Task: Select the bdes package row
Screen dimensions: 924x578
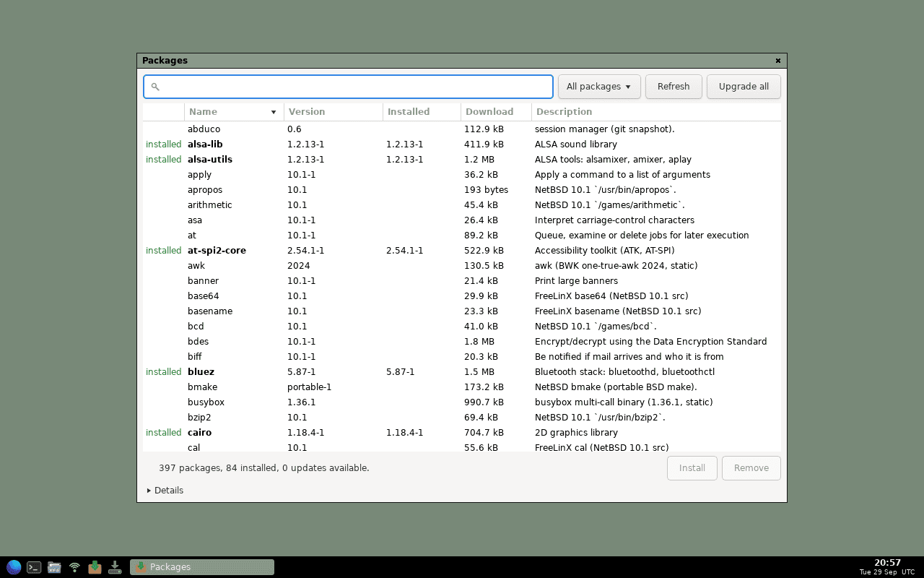Action: 462,342
